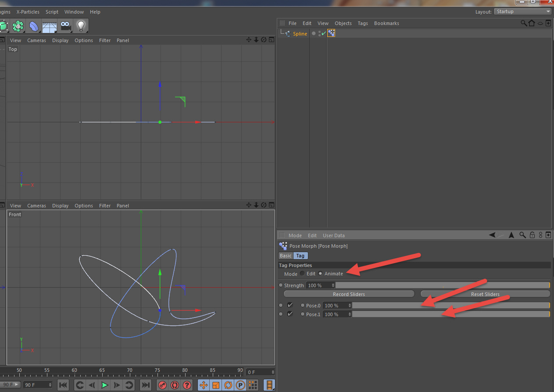Viewport: 554px width, 392px height.
Task: Maximize the Front viewport toggle icon
Action: (x=271, y=205)
